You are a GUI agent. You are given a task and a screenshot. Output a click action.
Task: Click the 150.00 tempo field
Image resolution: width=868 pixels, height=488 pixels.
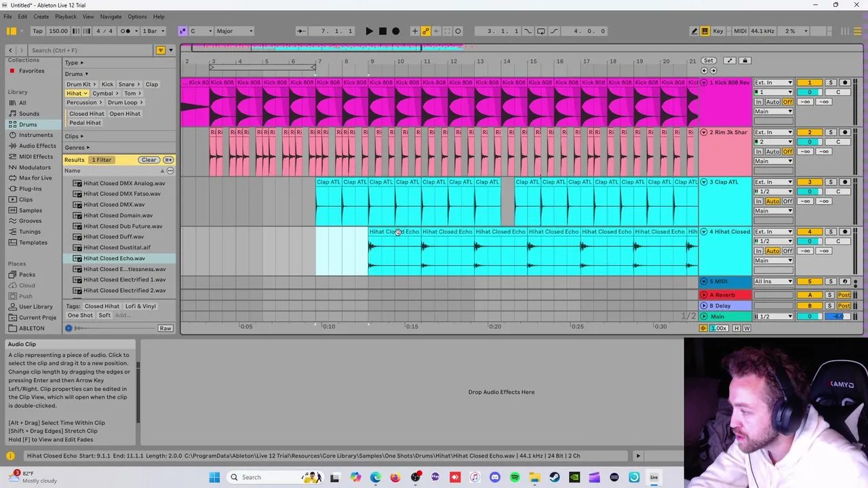[x=58, y=31]
